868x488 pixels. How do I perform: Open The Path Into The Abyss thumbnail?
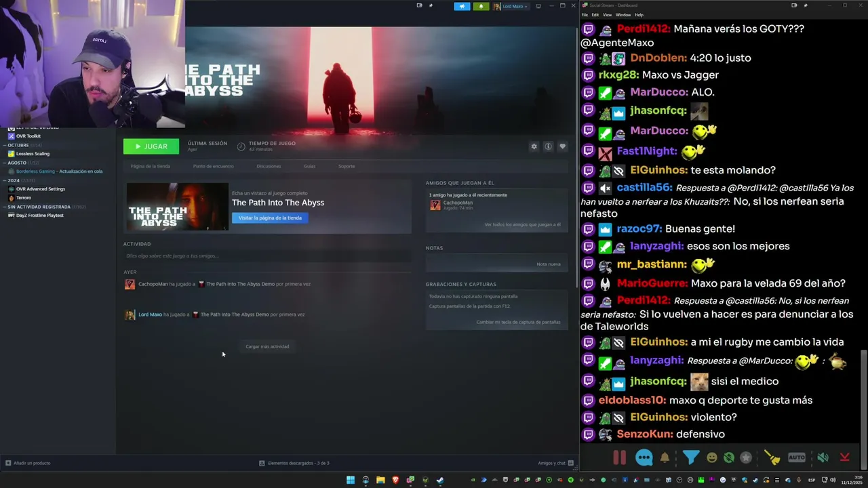(177, 207)
